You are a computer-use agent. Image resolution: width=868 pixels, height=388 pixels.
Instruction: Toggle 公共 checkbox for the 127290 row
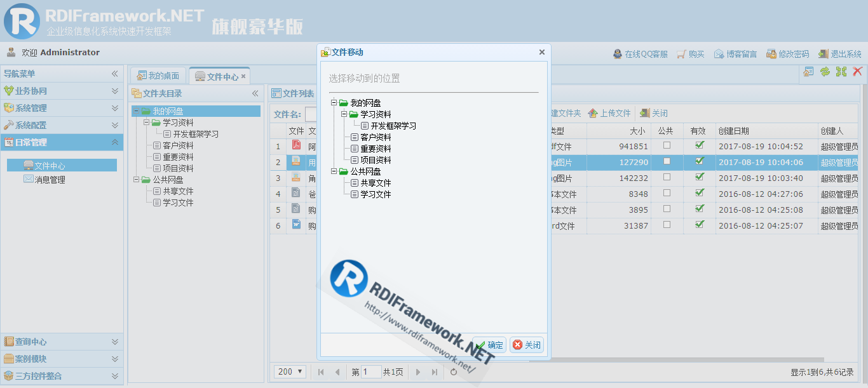pyautogui.click(x=667, y=161)
